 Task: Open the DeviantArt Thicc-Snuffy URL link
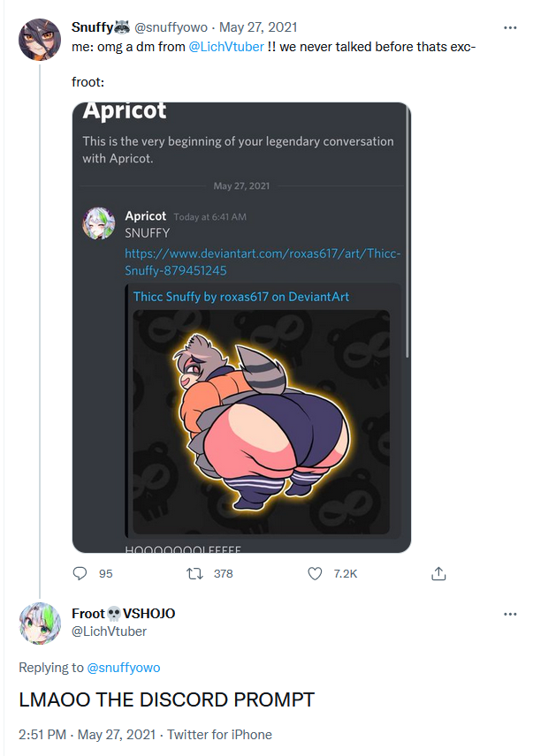[x=263, y=262]
